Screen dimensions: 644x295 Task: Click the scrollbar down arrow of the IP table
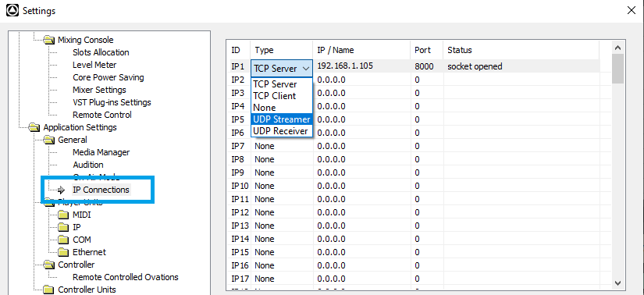coord(618,283)
